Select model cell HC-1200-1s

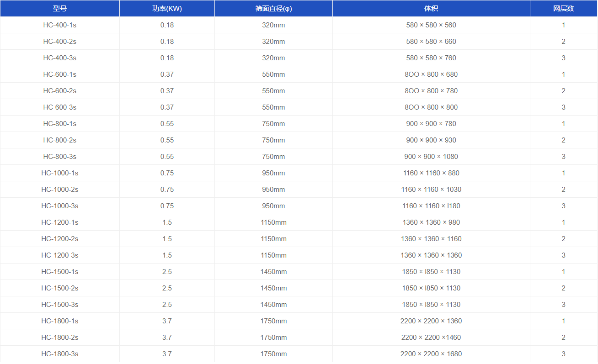coord(60,222)
